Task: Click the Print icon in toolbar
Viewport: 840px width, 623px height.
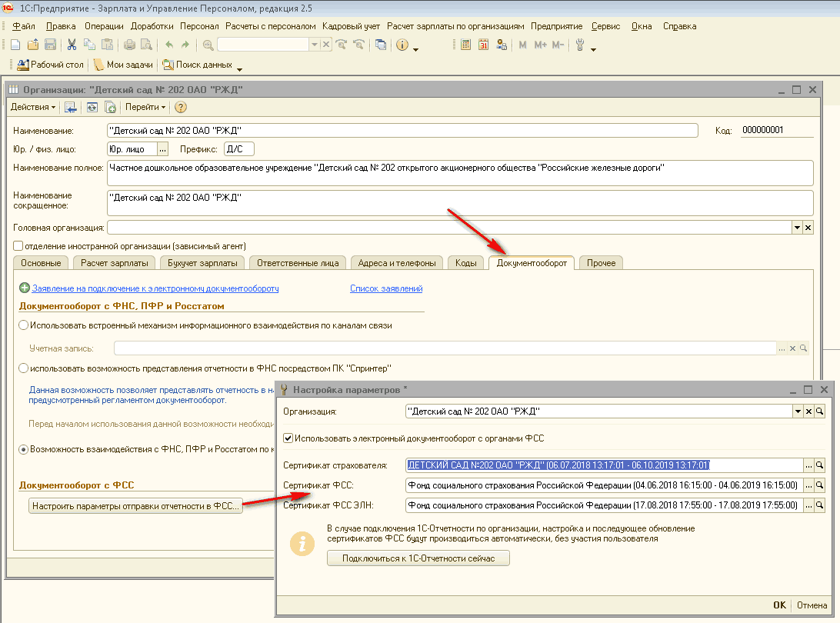Action: (x=129, y=45)
